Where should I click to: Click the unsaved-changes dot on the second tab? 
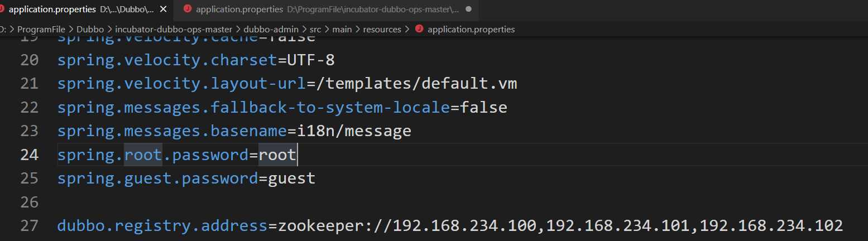468,9
